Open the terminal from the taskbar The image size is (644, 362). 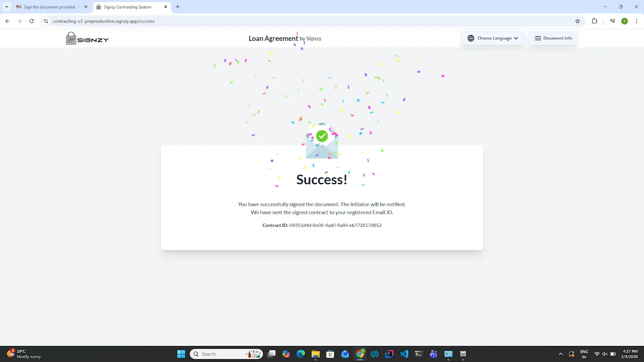coord(419,354)
